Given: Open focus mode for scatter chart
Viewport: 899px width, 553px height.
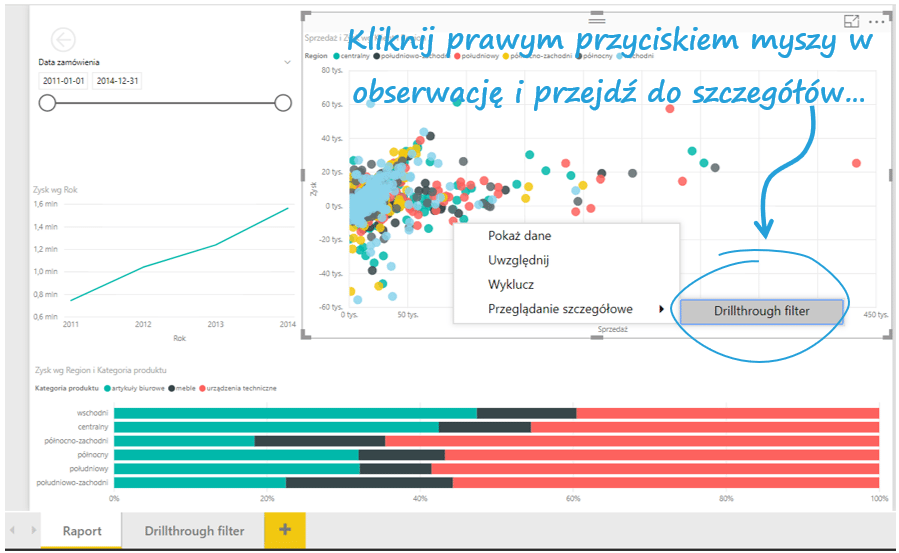Looking at the screenshot, I should pyautogui.click(x=852, y=21).
